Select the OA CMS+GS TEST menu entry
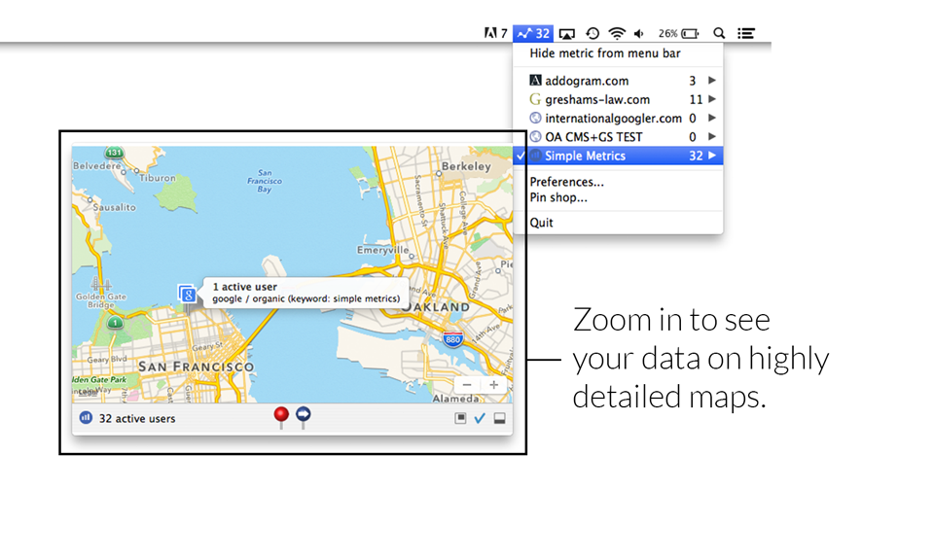 tap(618, 137)
